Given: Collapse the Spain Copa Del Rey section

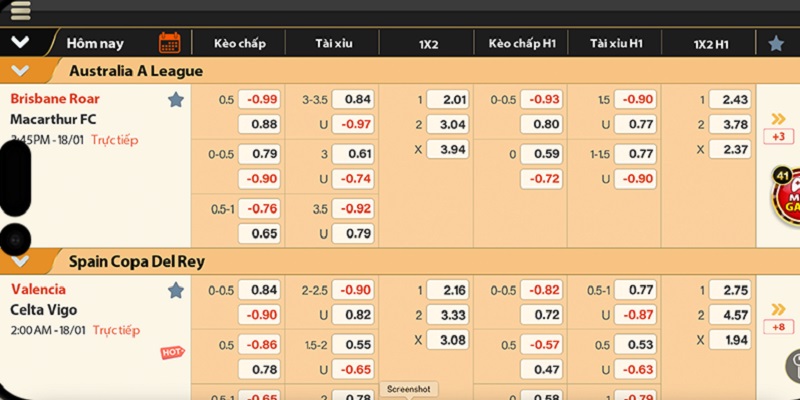Looking at the screenshot, I should point(20,261).
